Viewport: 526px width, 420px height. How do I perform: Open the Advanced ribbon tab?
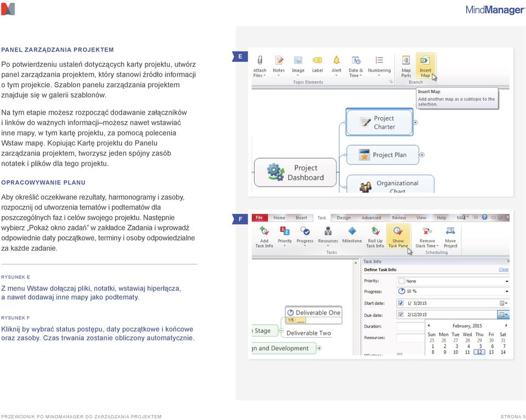(371, 218)
